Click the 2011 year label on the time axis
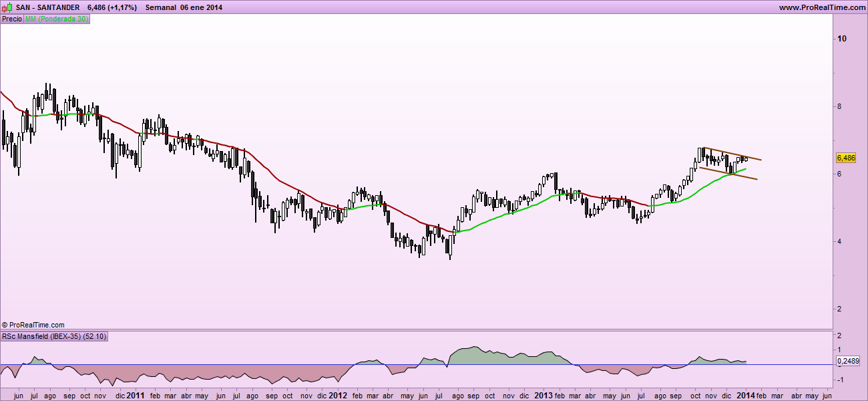 136,395
